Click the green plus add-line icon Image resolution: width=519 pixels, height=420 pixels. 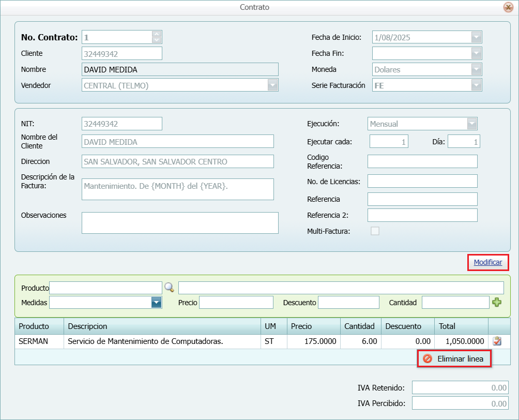click(497, 303)
